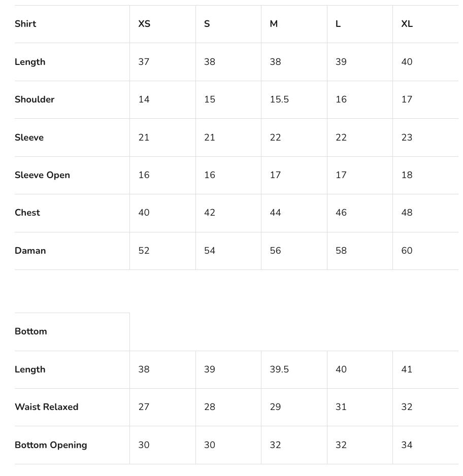Select the M size column header
463x476 pixels.
274,24
